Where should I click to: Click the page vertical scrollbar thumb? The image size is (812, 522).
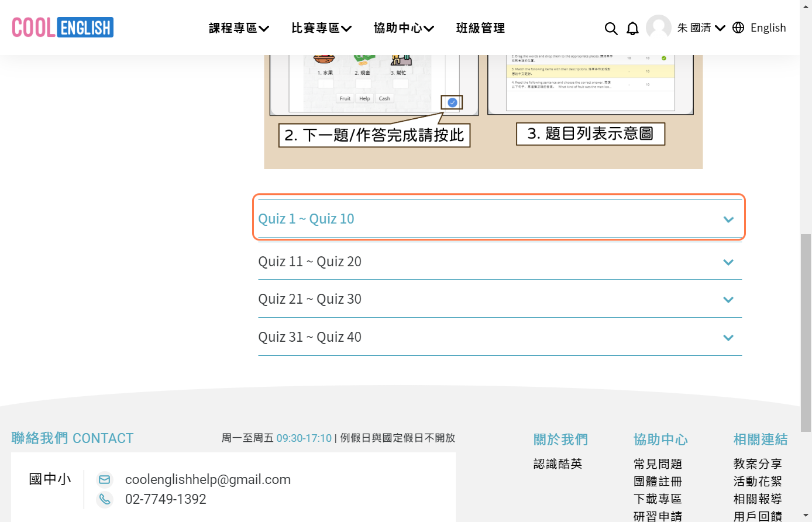(x=806, y=333)
